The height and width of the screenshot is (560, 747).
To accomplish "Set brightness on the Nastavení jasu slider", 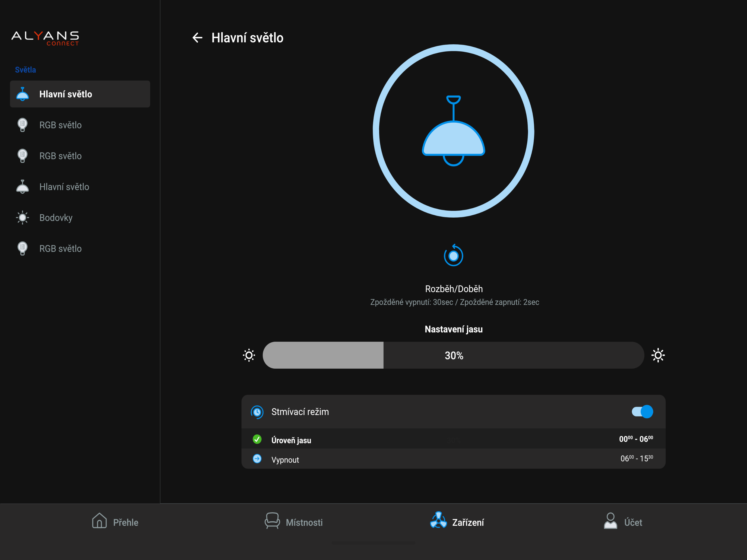I will tap(453, 355).
